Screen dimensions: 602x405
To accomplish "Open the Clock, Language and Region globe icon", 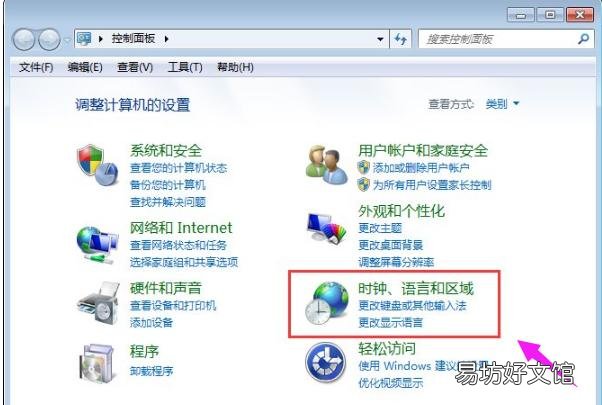I will tap(326, 303).
